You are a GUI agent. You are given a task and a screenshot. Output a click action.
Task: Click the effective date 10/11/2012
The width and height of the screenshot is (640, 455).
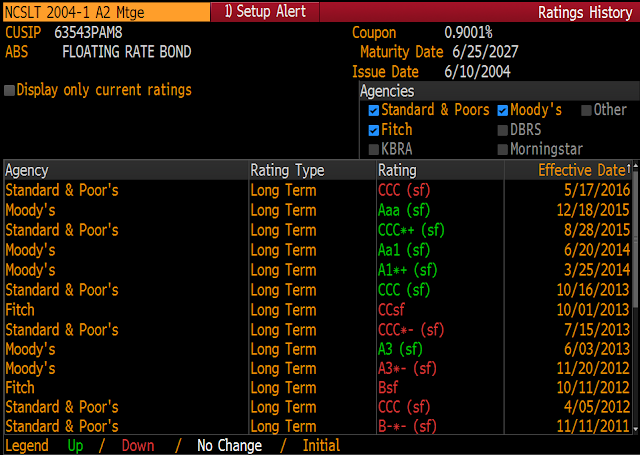pos(593,388)
